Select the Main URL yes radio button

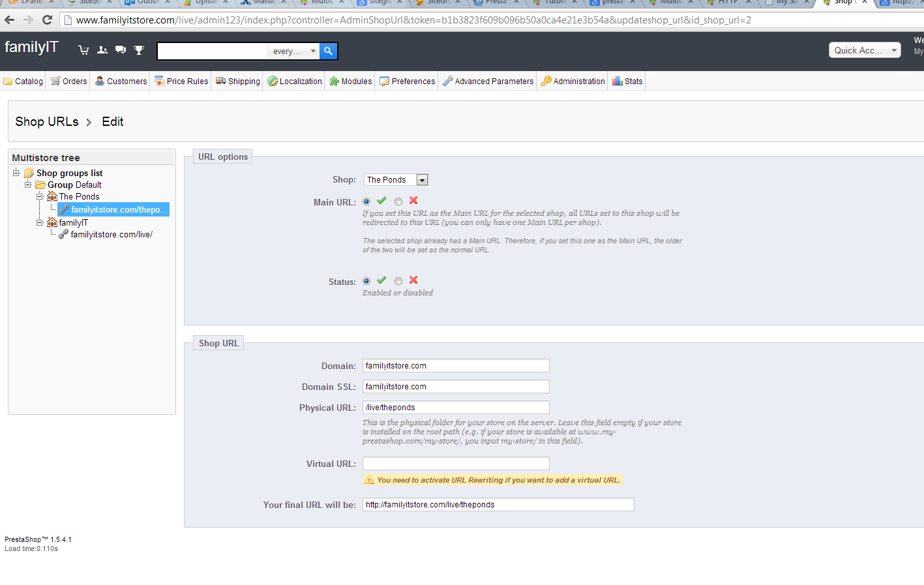pos(366,202)
